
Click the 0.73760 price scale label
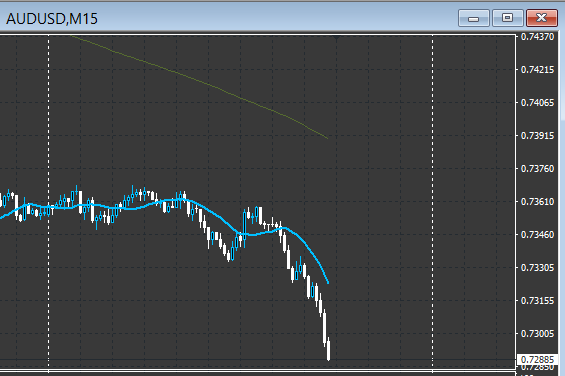(537, 169)
